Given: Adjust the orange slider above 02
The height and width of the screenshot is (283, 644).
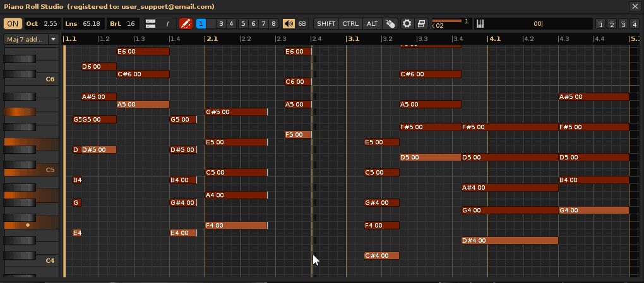Looking at the screenshot, I should (447, 20).
